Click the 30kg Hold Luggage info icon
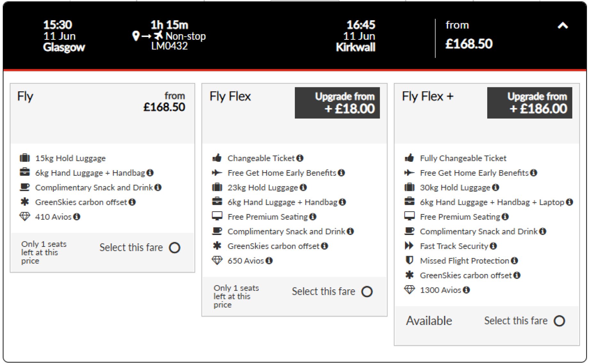The width and height of the screenshot is (589, 364). point(496,187)
